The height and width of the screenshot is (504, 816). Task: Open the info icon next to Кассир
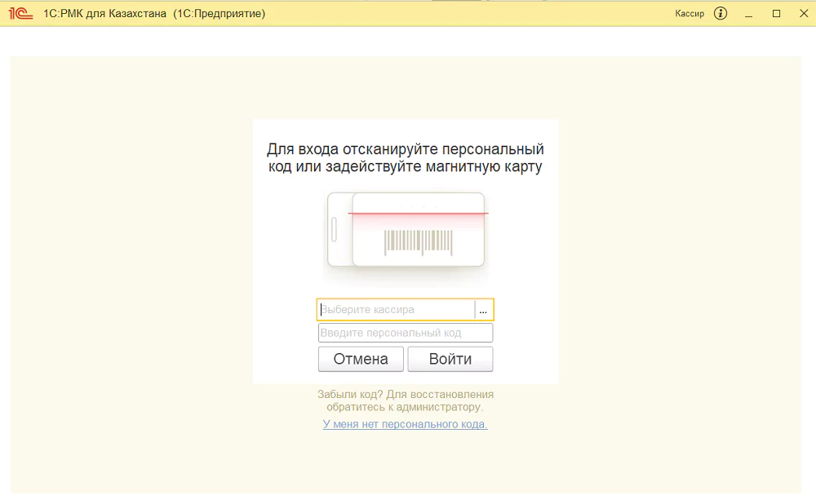tap(721, 14)
